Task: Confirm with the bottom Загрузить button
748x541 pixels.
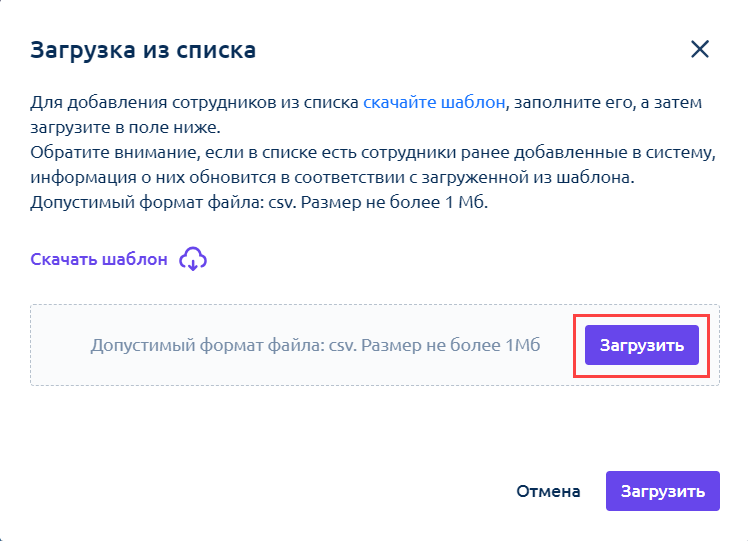Action: (x=663, y=491)
